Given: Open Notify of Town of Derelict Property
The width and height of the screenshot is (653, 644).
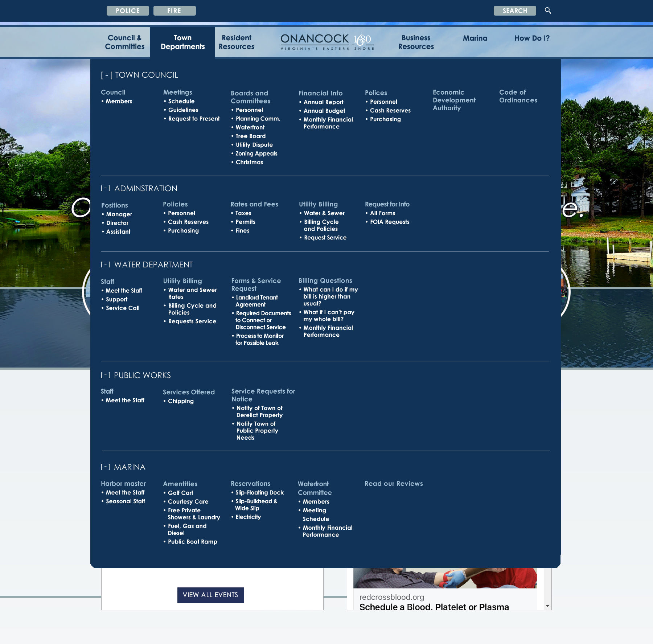Looking at the screenshot, I should click(x=259, y=412).
